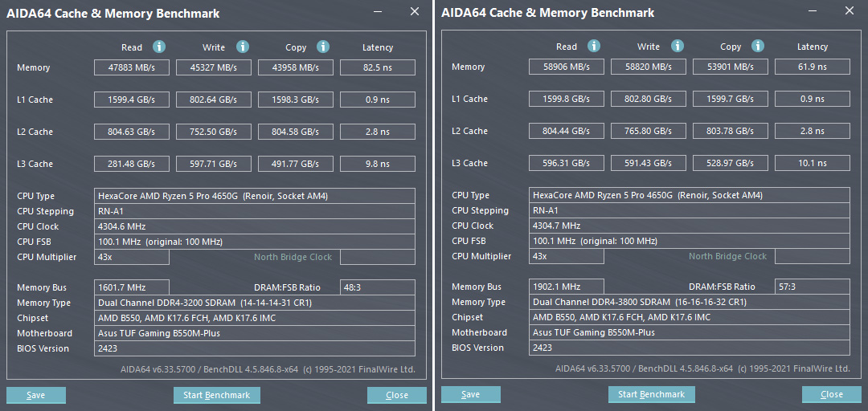Click CPU FSB value in left window
868x411 pixels.
point(255,242)
